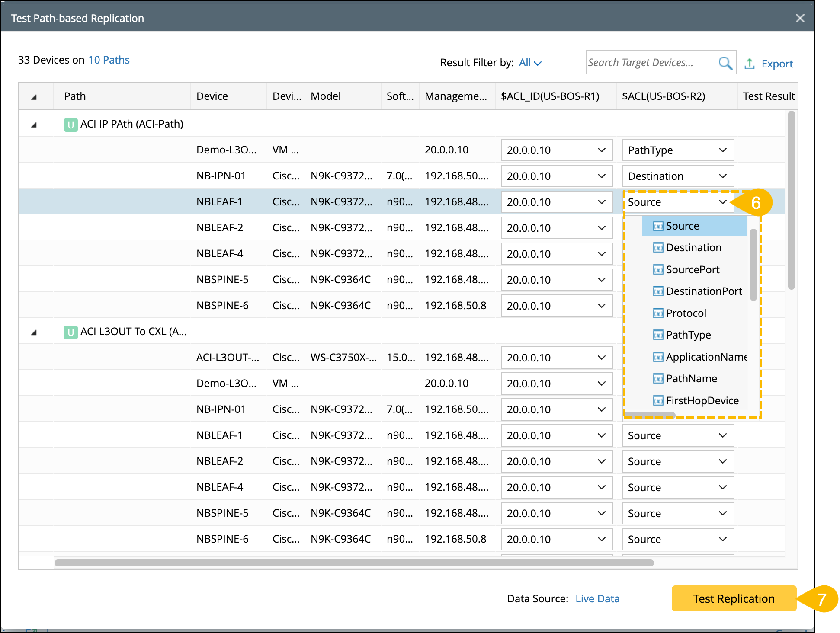840x633 pixels.
Task: Click the green U icon of ACI IP PAth
Action: pyautogui.click(x=71, y=125)
